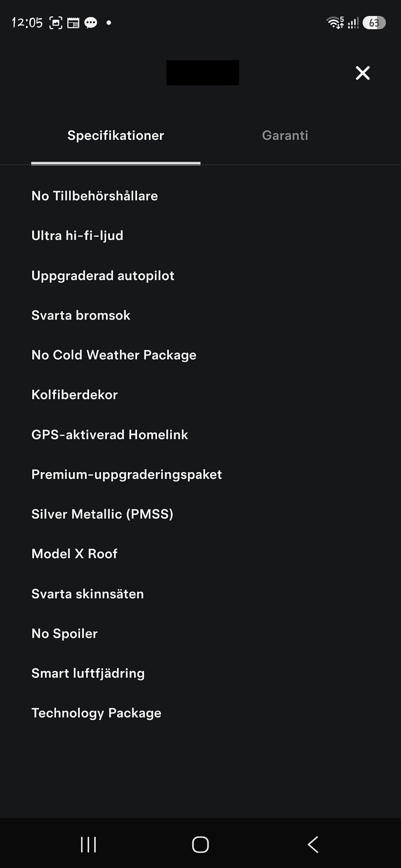Select the Specifikationer tab
The height and width of the screenshot is (868, 401).
click(x=115, y=135)
